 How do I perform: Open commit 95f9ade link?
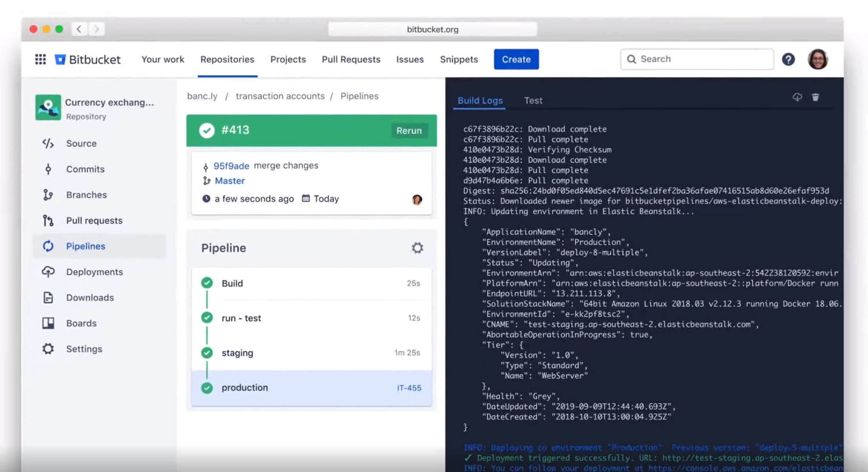tap(231, 166)
